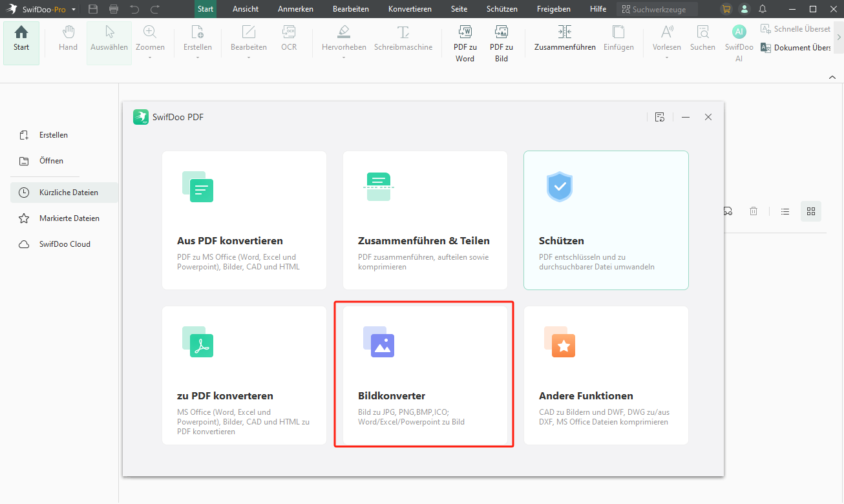Open zu PDF konverteren card
Viewport: 844px width, 504px height.
pos(244,375)
